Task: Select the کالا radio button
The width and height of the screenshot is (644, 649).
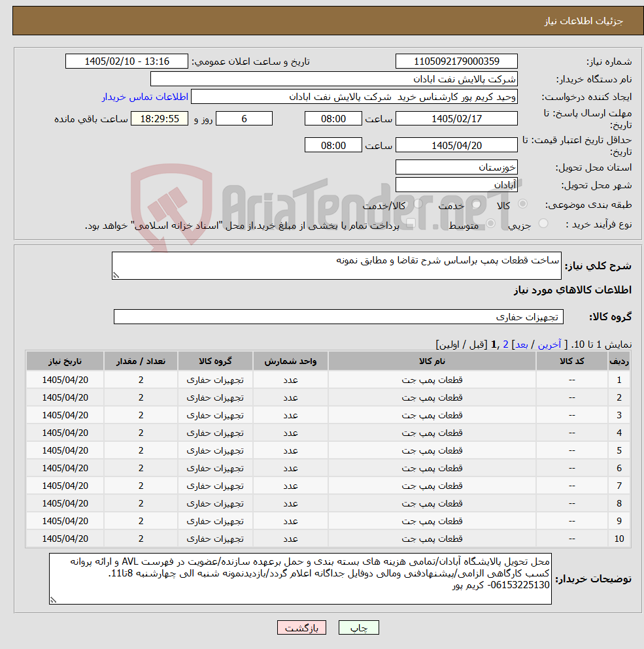Action: (522, 204)
